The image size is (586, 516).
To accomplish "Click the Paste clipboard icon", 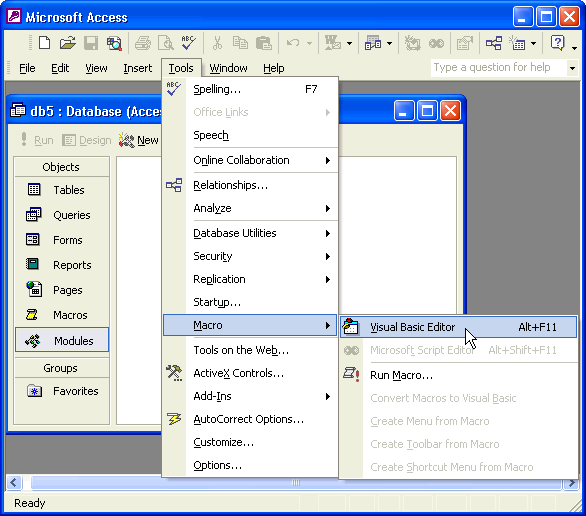I will [263, 43].
